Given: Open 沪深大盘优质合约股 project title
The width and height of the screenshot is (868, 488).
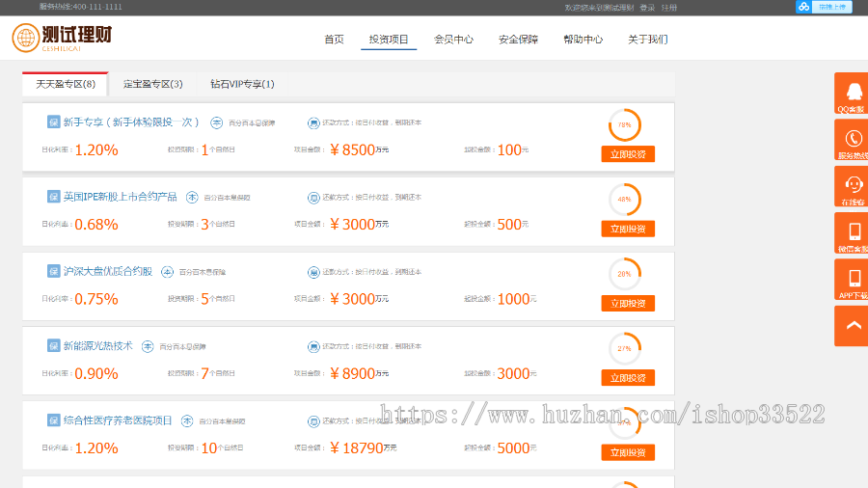Looking at the screenshot, I should 107,272.
